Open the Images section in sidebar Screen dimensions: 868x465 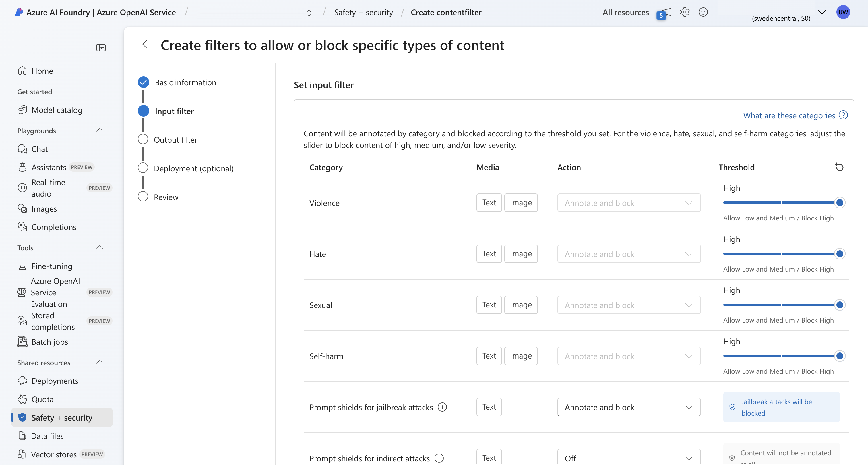44,208
